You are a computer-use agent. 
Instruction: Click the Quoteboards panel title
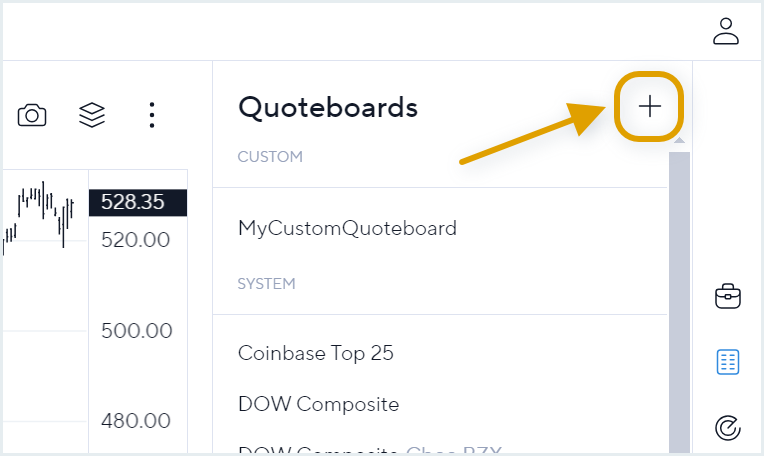328,107
